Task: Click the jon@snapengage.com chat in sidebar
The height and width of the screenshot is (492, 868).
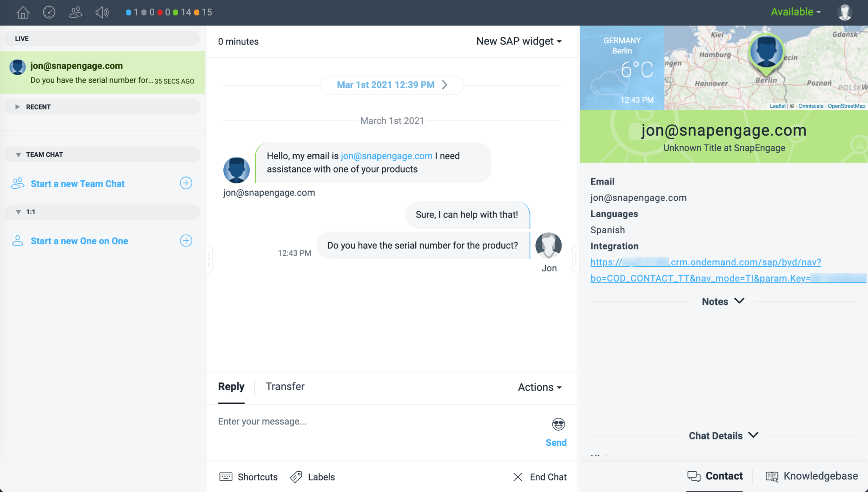Action: (x=103, y=72)
